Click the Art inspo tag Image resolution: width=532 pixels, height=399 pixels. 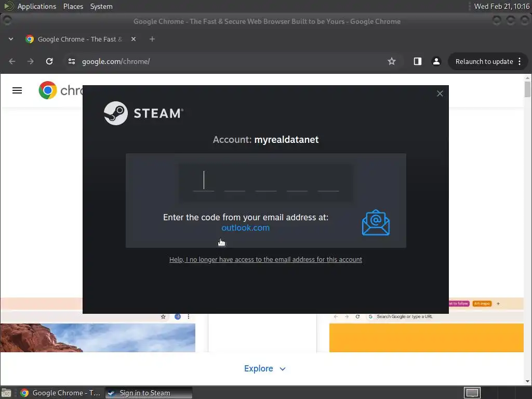click(482, 303)
